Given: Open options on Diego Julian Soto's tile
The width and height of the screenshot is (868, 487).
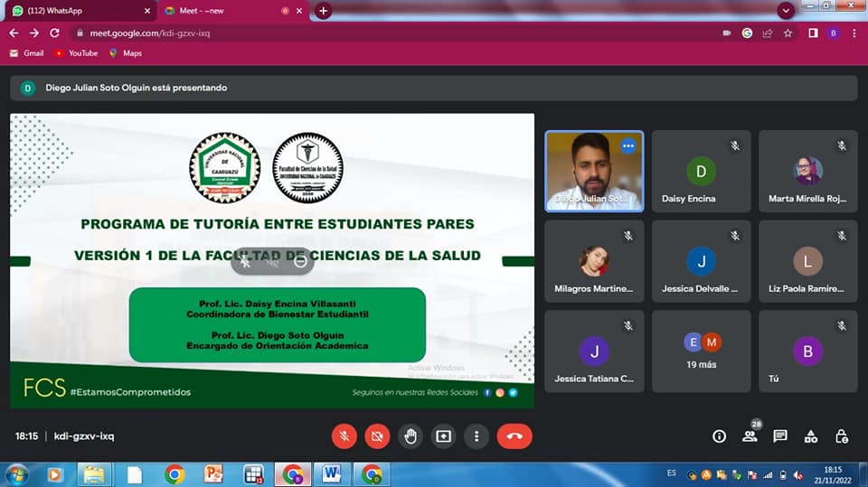Looking at the screenshot, I should [x=628, y=145].
